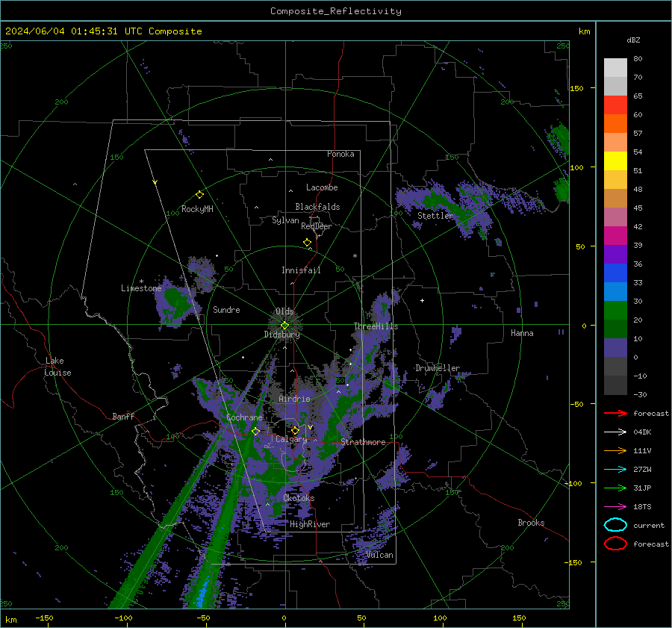Viewport: 672px width, 628px height.
Task: Click the magenta 18TS arrow in legend
Action: coord(615,507)
